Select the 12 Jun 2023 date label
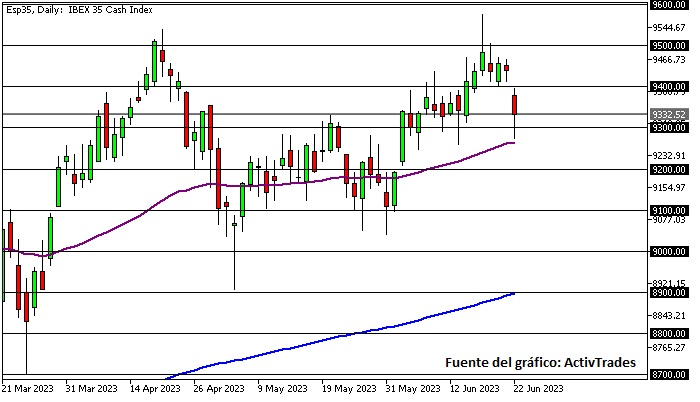This screenshot has height=402, width=700. pyautogui.click(x=476, y=389)
